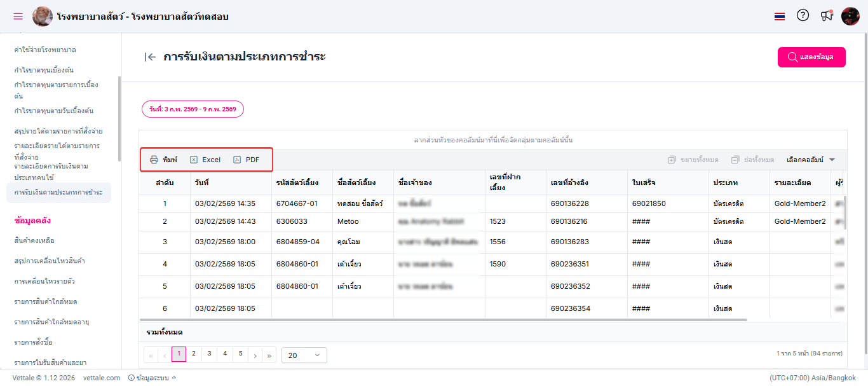Switch language using the Thai flag
The width and height of the screenshot is (868, 386).
[780, 17]
